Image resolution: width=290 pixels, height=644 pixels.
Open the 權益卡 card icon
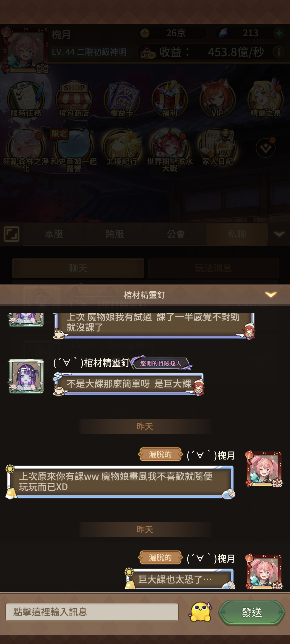[122, 99]
